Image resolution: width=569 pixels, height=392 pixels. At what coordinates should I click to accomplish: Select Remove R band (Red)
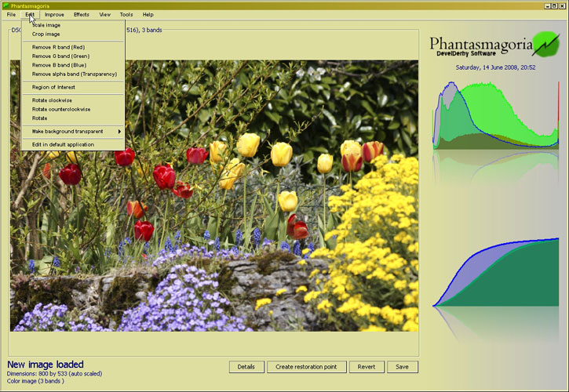(x=59, y=47)
